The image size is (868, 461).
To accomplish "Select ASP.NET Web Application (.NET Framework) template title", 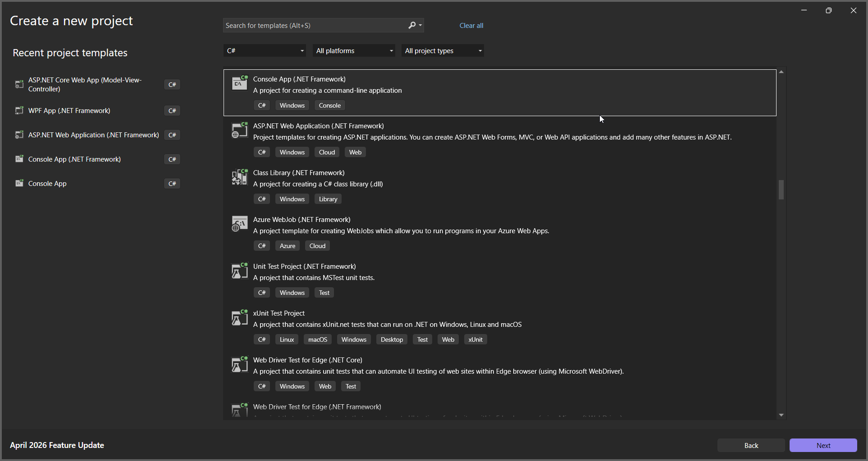I will click(x=318, y=126).
